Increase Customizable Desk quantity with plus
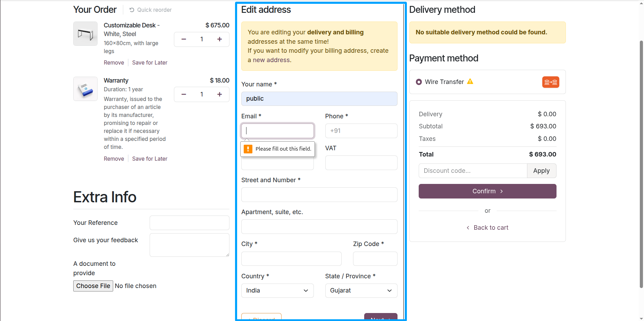Viewport: 644px width, 321px height. (x=219, y=39)
